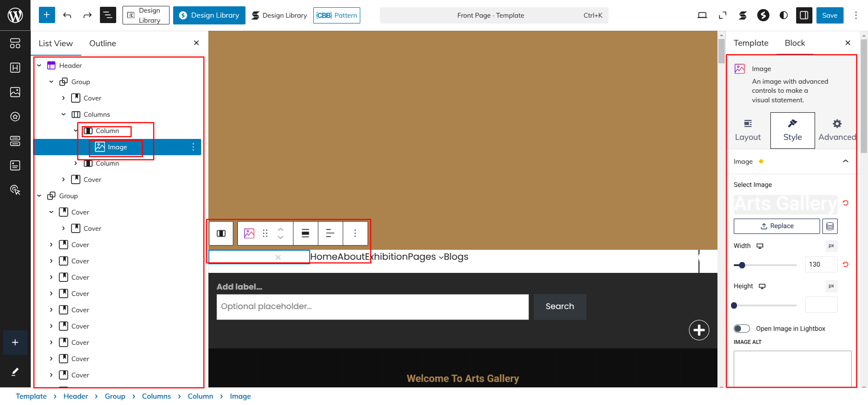Open the drag handle in block toolbar
Image resolution: width=868 pixels, height=405 pixels.
coord(265,233)
